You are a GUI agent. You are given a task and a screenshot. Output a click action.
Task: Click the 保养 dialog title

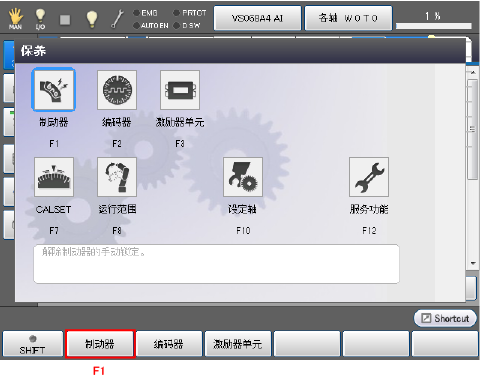tap(33, 51)
